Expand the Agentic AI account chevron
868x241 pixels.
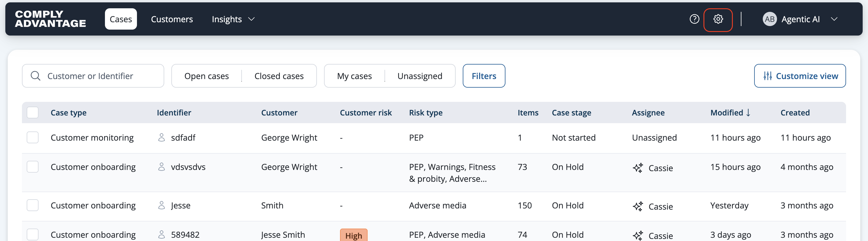pyautogui.click(x=834, y=19)
